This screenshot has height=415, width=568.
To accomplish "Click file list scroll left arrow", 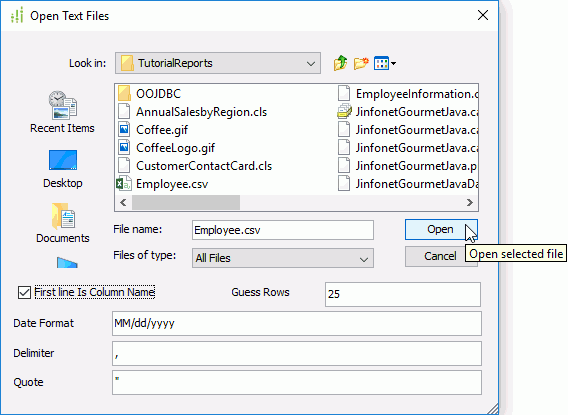I will 123,202.
